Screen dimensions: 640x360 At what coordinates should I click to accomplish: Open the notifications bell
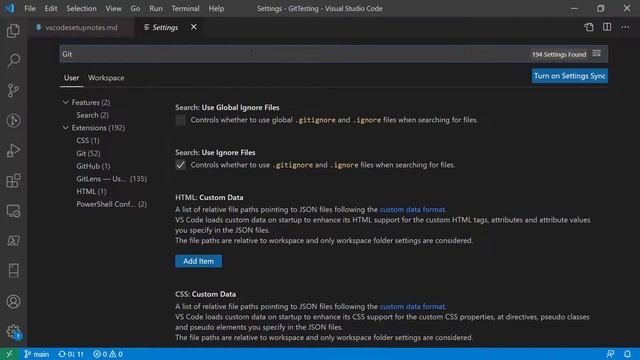click(627, 354)
